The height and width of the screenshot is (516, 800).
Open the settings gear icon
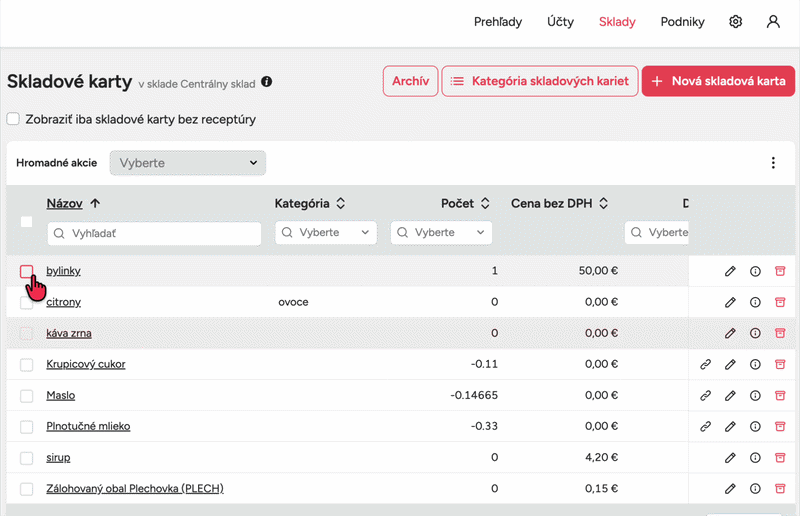[735, 21]
